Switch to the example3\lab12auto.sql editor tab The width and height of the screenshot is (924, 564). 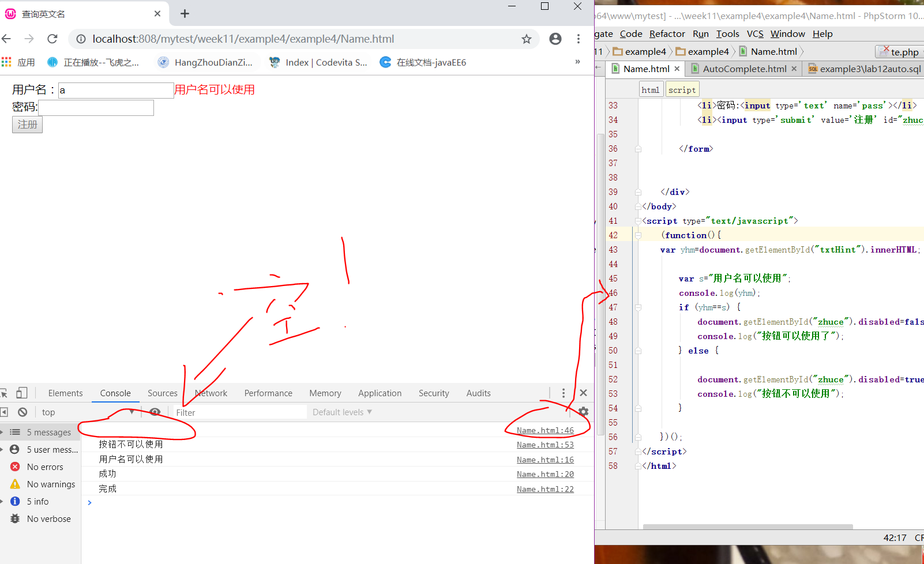[864, 69]
